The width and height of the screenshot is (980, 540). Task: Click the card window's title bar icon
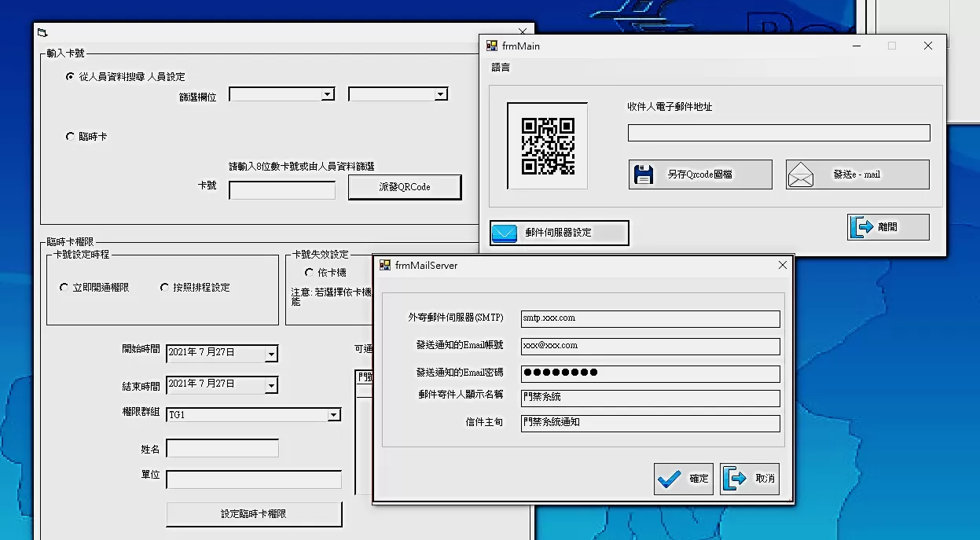click(42, 32)
